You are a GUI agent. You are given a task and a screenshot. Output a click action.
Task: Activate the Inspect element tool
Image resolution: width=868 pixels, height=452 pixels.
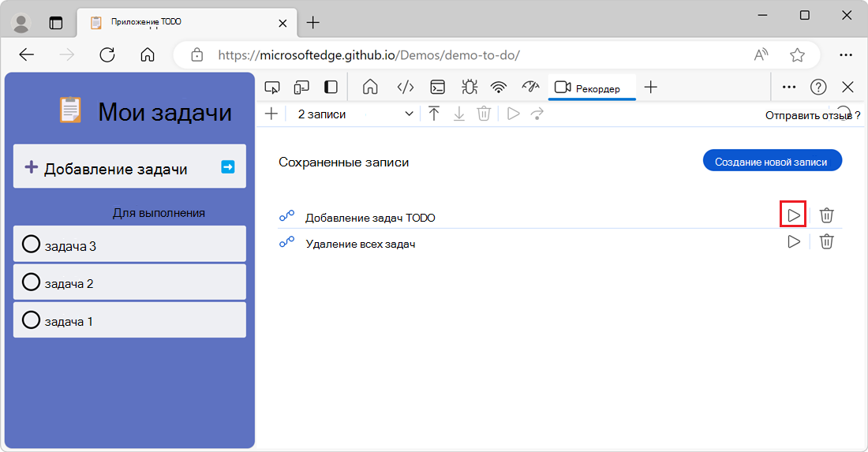click(x=271, y=87)
